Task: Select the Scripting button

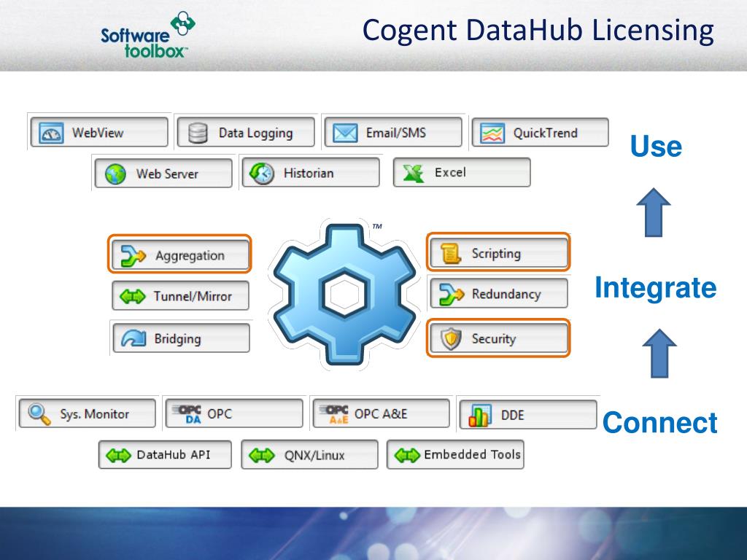Action: 498,252
